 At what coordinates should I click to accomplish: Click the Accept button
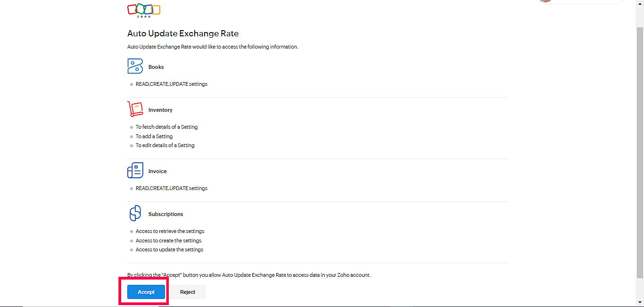click(146, 292)
